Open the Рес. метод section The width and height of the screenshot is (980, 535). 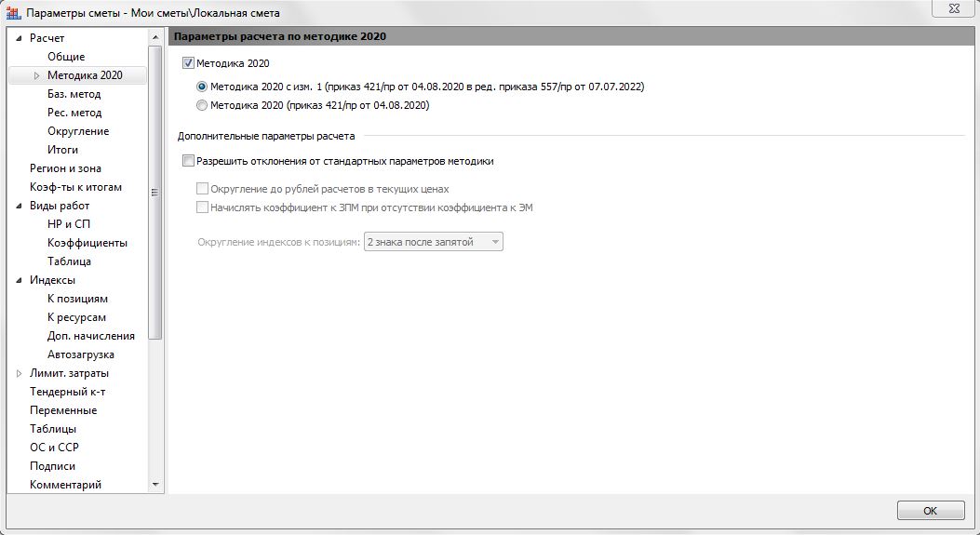coord(74,113)
